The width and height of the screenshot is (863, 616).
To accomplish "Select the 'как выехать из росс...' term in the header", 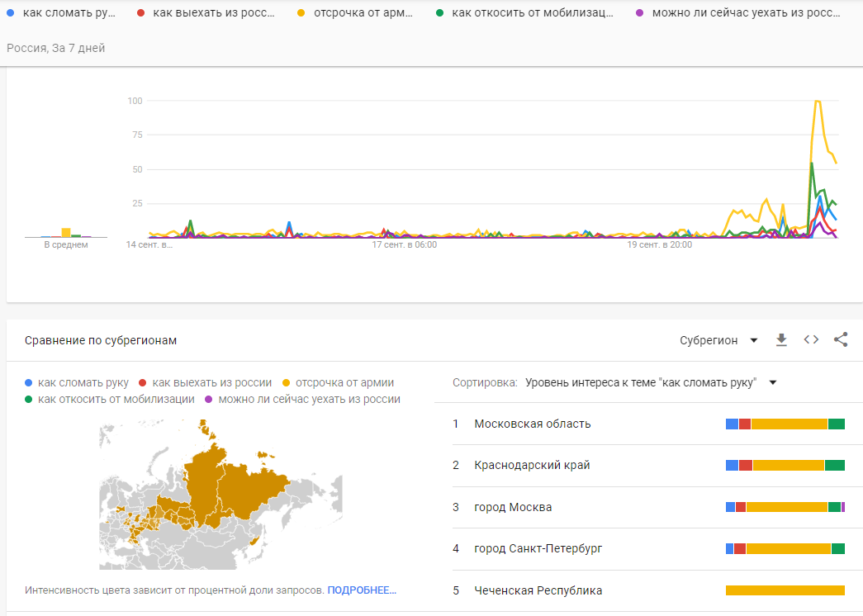I will [214, 12].
